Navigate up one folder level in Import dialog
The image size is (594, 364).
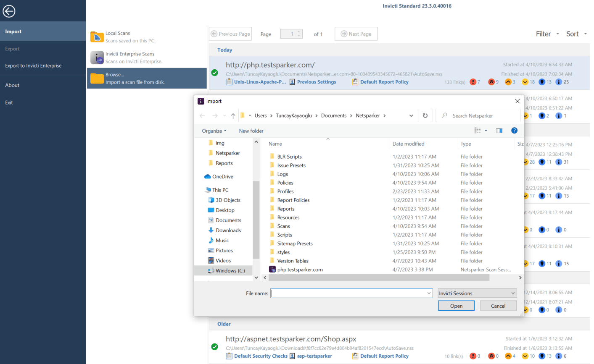232,115
